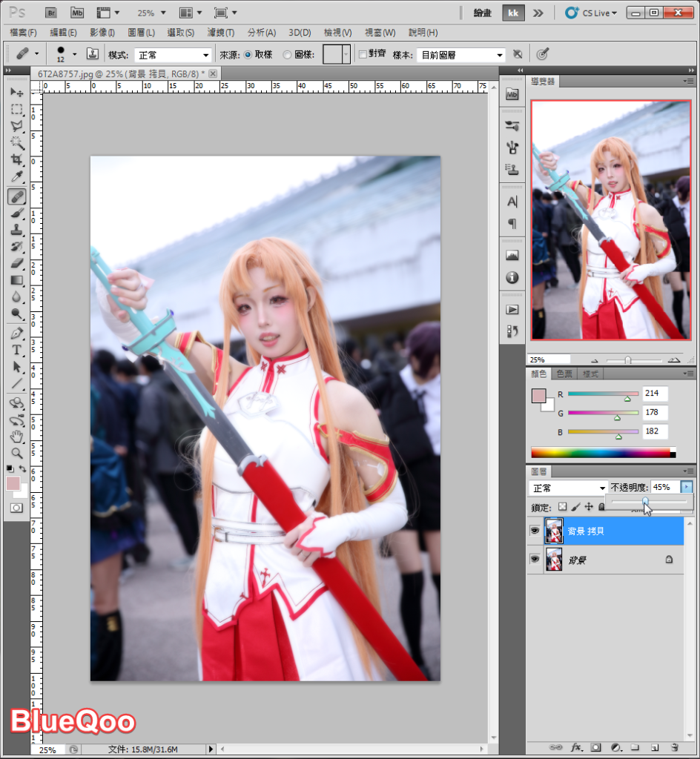Select the 圖樣 source radio button
Viewport: 700px width, 759px height.
(x=288, y=55)
